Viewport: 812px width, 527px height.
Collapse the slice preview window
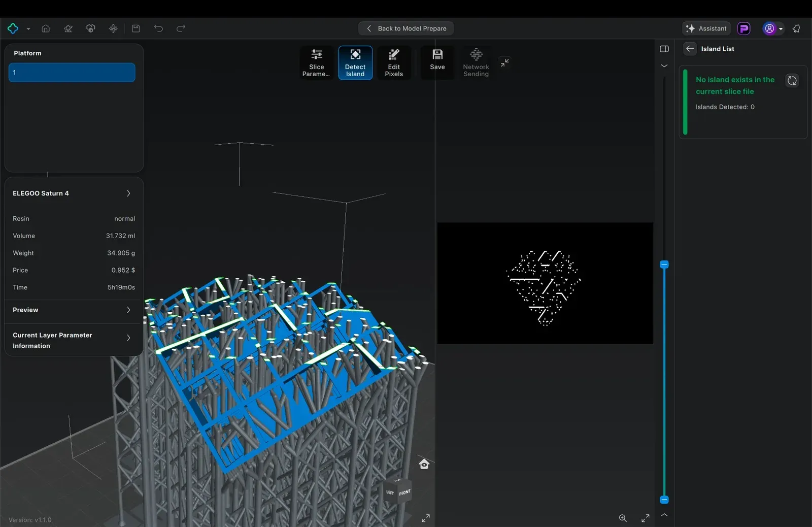(504, 62)
